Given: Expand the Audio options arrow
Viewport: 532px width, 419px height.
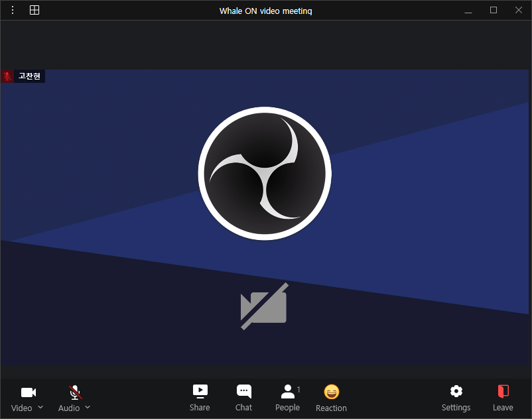Looking at the screenshot, I should pos(88,407).
